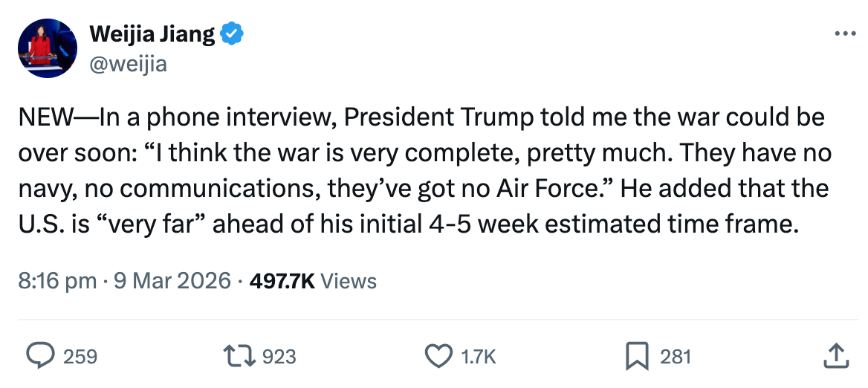The height and width of the screenshot is (388, 868).
Task: Like the post with the heart icon
Action: coord(438,356)
